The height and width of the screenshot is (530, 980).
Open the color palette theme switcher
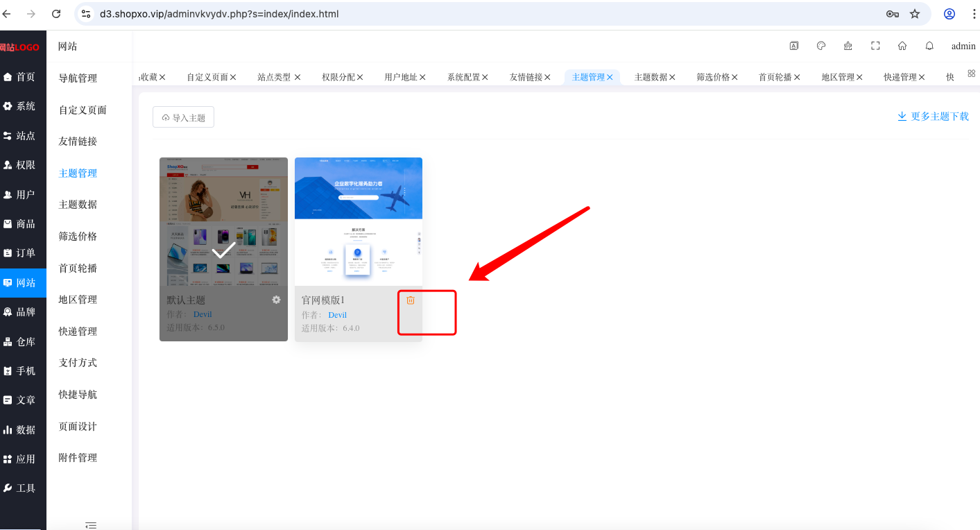(821, 46)
